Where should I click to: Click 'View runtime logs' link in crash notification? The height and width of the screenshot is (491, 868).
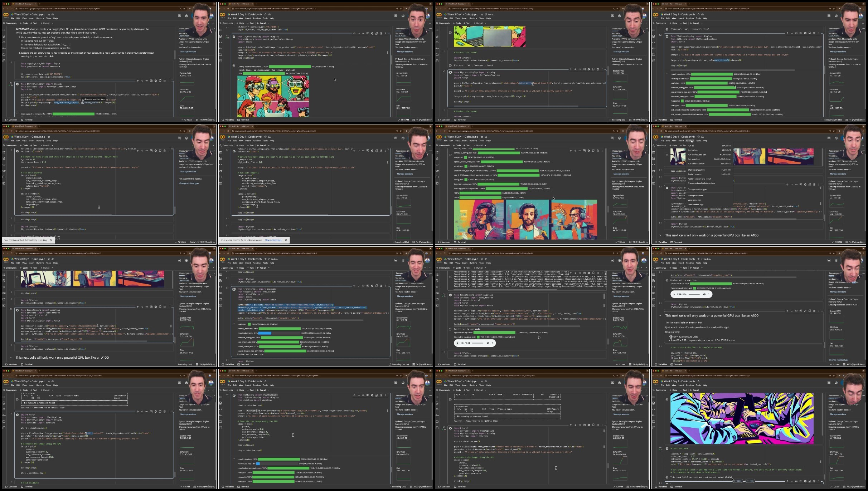(x=273, y=240)
